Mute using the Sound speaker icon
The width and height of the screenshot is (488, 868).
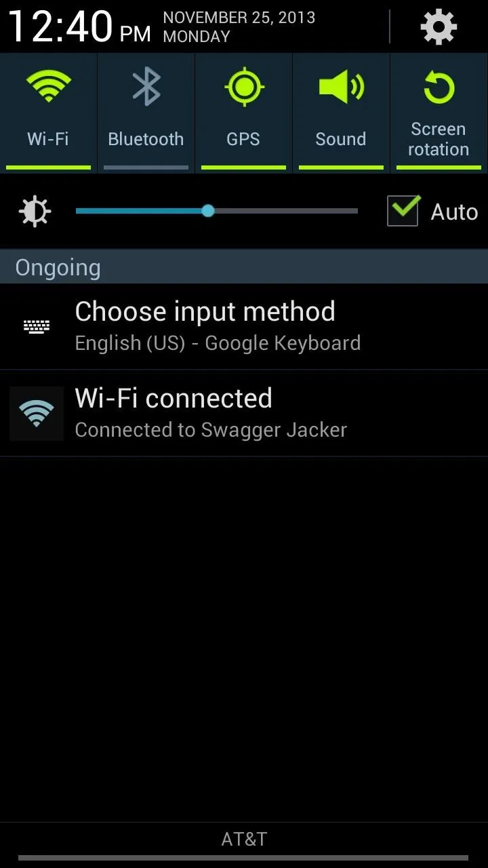[341, 87]
